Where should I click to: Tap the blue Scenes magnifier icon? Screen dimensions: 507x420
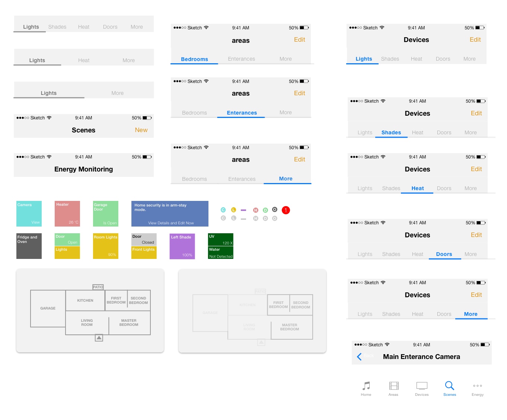(449, 386)
